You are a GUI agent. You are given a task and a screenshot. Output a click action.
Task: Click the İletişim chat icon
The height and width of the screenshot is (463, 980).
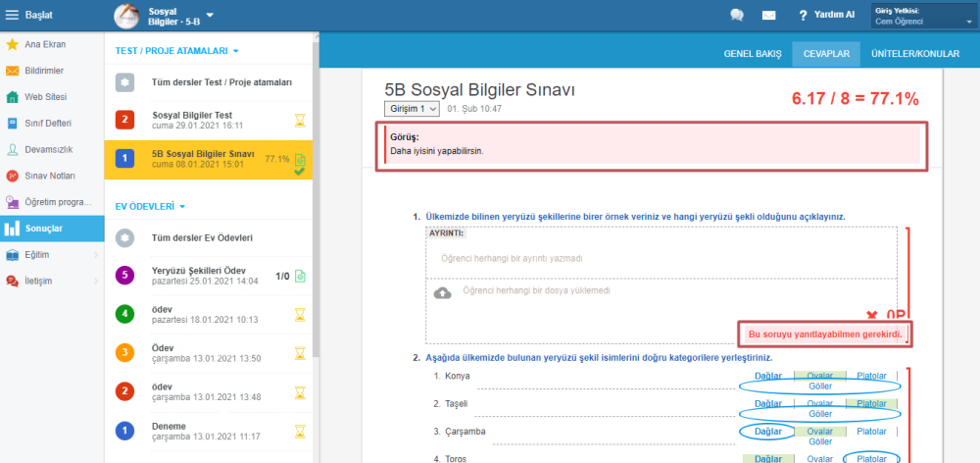coord(12,281)
